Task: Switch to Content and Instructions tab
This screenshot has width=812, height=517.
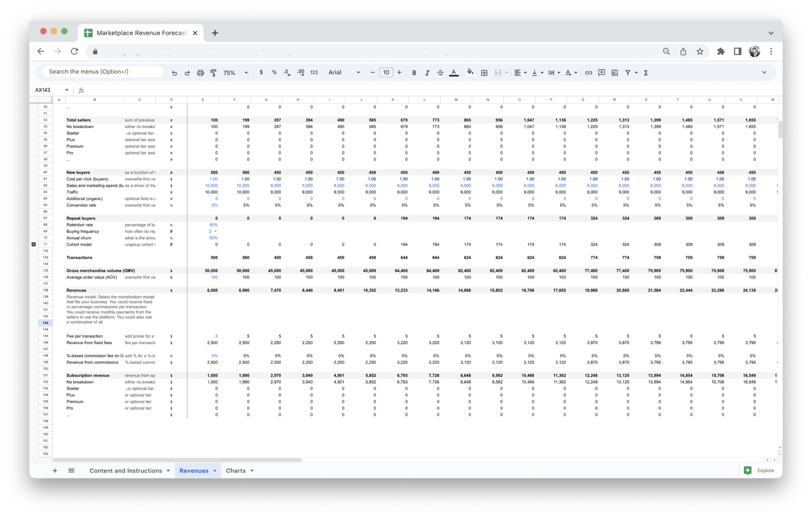Action: [125, 471]
